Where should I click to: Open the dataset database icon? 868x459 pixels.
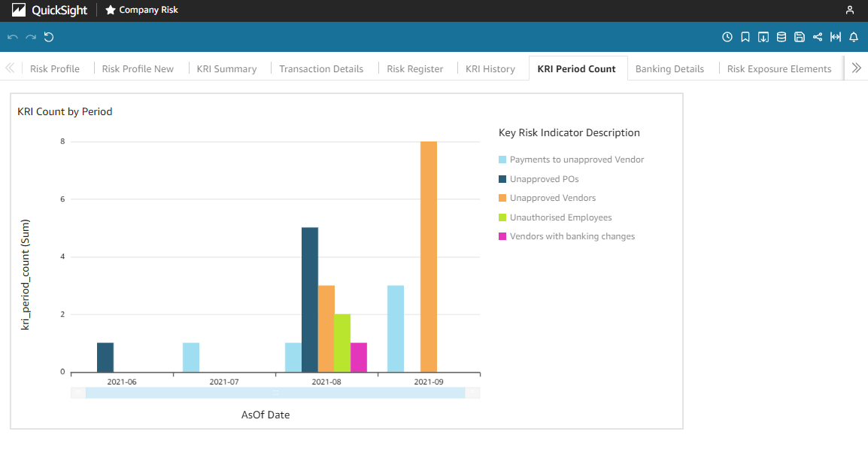click(782, 37)
